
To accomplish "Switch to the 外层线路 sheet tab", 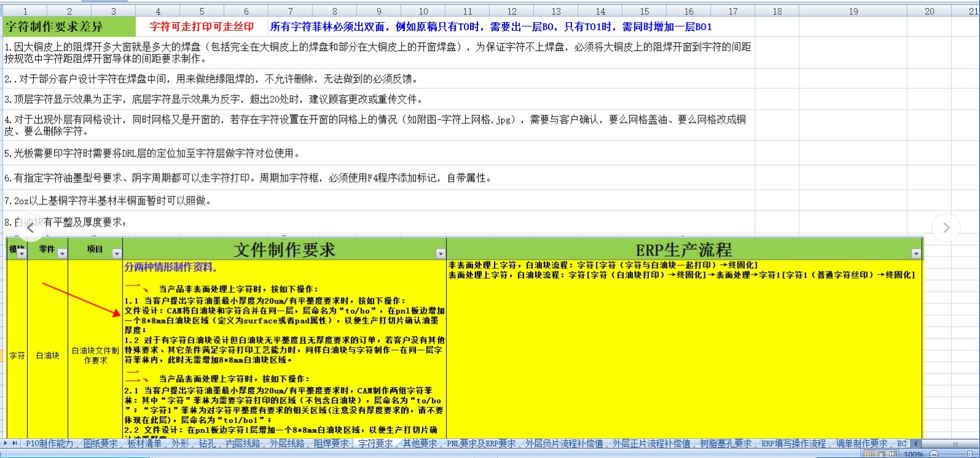I will [x=287, y=443].
